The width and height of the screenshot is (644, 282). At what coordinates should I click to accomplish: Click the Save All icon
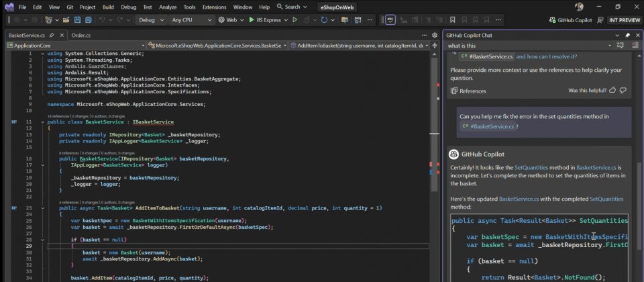click(x=89, y=19)
